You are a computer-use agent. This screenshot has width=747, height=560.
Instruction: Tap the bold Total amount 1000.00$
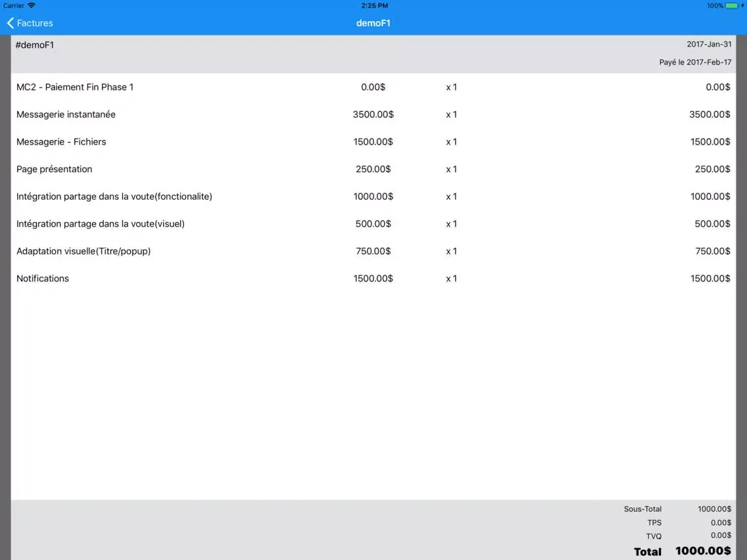point(703,551)
